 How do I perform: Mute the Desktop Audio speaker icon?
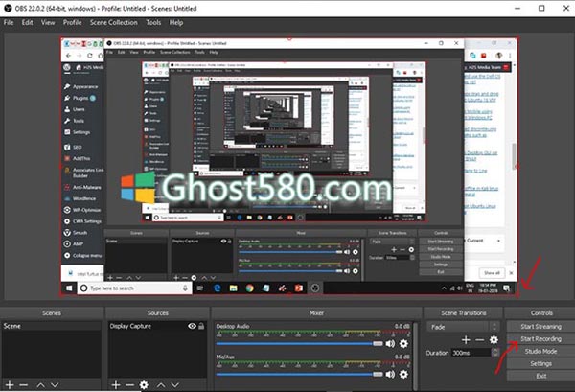pyautogui.click(x=390, y=343)
